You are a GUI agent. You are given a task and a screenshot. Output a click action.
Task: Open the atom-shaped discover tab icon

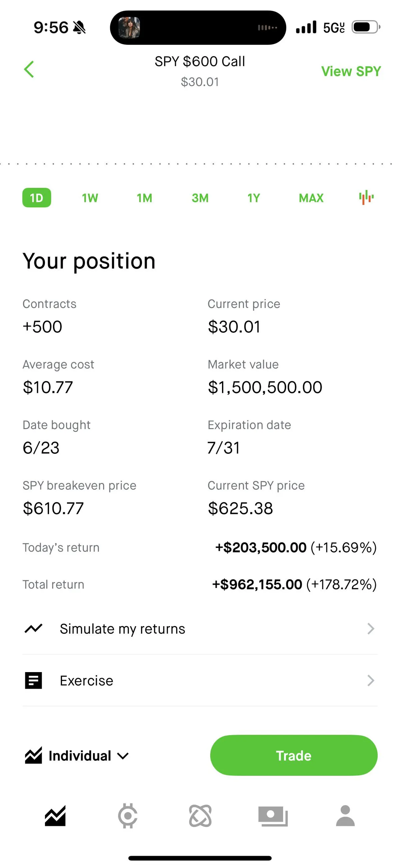200,816
